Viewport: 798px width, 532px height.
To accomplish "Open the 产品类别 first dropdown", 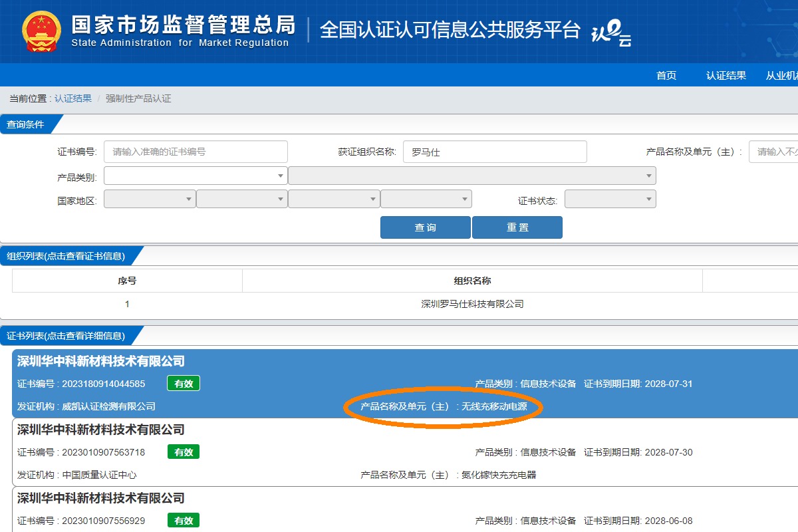I will [x=196, y=176].
